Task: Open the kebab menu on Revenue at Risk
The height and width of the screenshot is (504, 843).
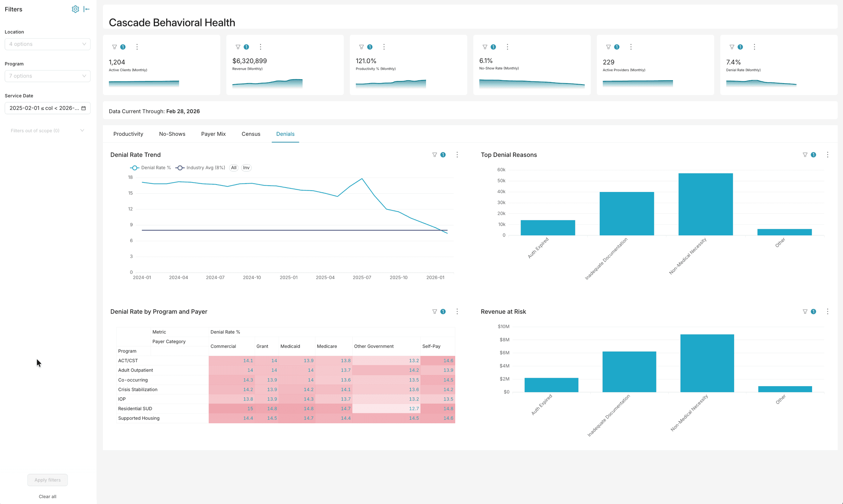Action: (x=828, y=311)
